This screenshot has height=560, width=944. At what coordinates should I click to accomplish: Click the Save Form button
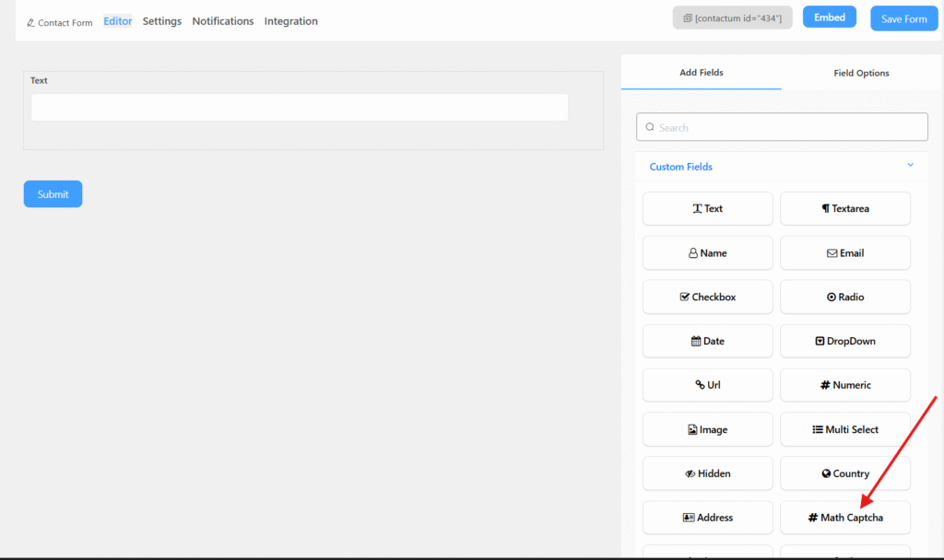pyautogui.click(x=903, y=18)
